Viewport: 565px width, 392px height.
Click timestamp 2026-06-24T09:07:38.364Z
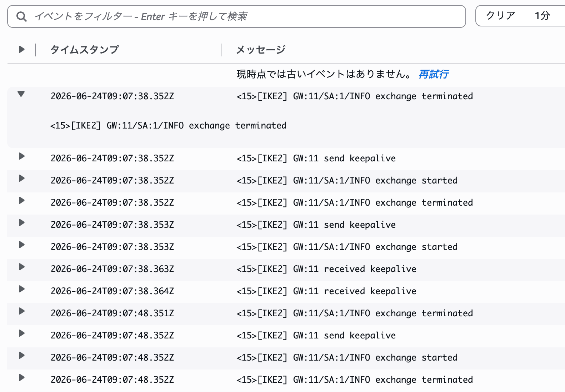click(112, 291)
